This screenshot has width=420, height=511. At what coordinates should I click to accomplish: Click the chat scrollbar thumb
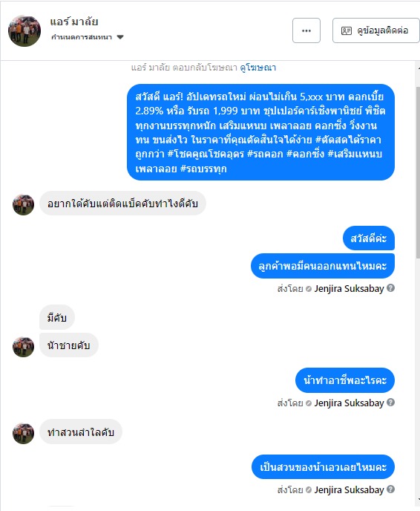418,173
